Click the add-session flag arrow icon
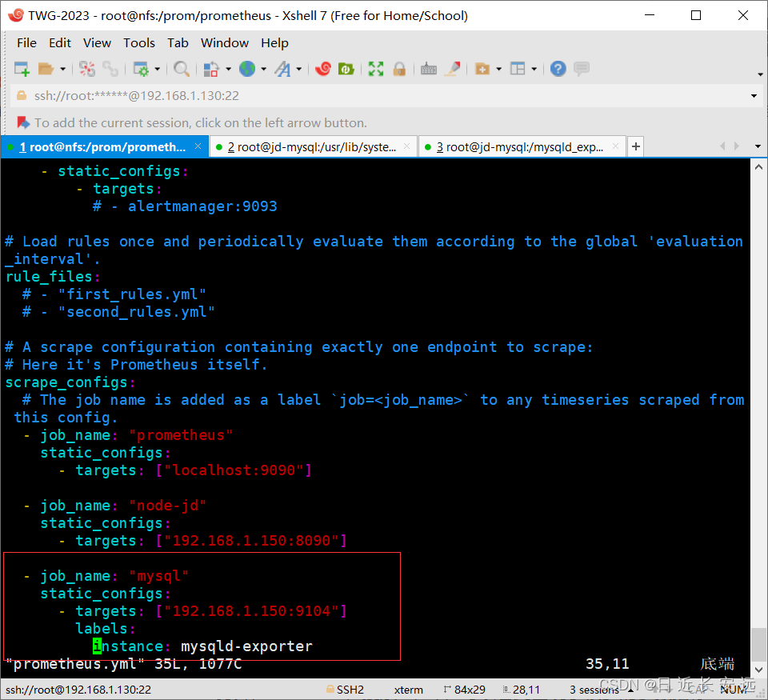The height and width of the screenshot is (700, 768). tap(23, 122)
